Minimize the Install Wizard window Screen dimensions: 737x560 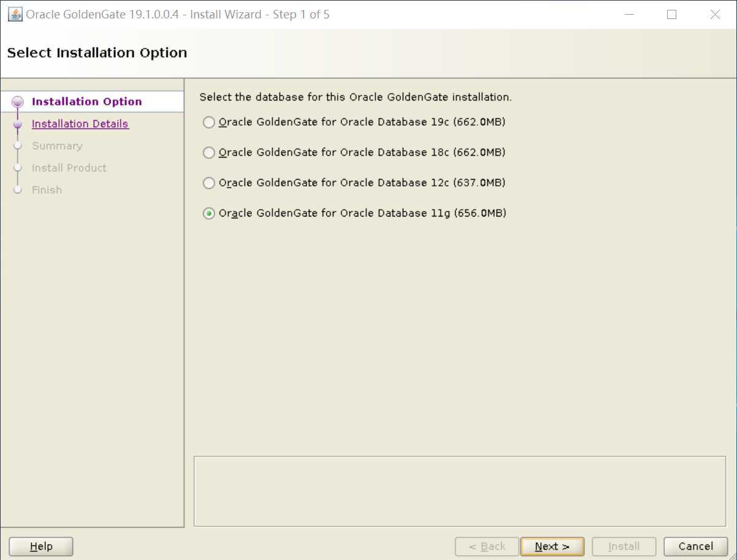coord(628,14)
